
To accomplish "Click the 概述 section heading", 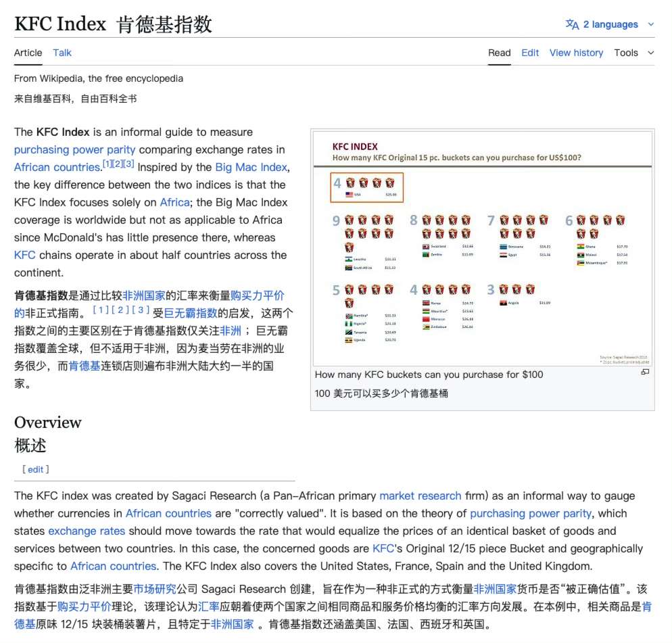I will (30, 446).
